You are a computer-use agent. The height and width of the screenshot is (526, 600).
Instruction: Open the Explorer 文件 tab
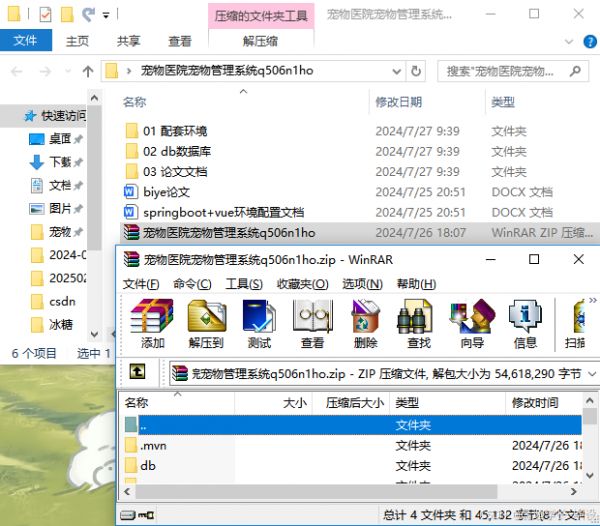(26, 40)
